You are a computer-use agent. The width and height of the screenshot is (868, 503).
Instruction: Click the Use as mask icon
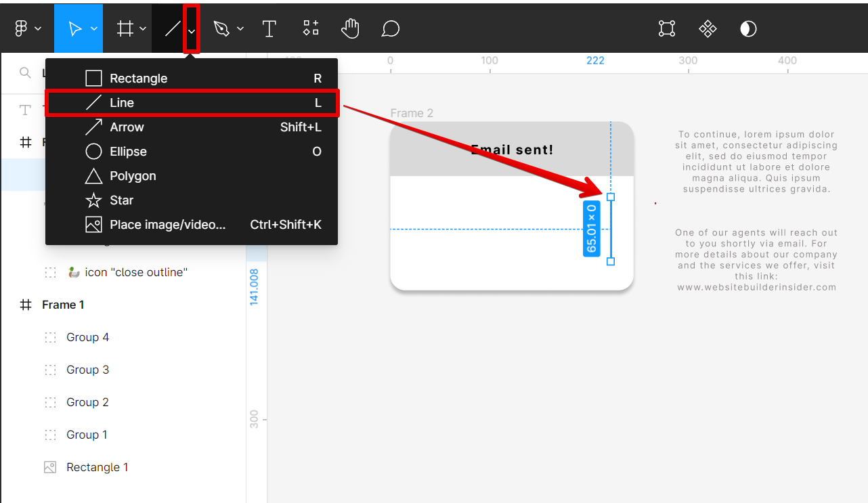click(x=747, y=28)
